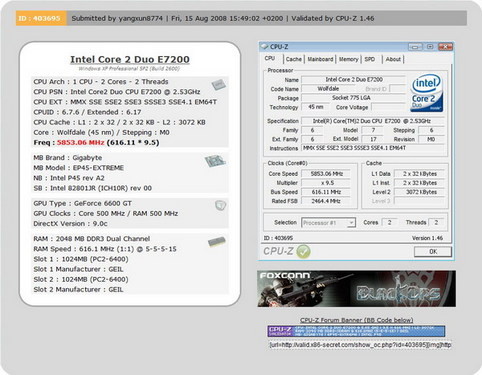Open the Memory tab

(348, 59)
